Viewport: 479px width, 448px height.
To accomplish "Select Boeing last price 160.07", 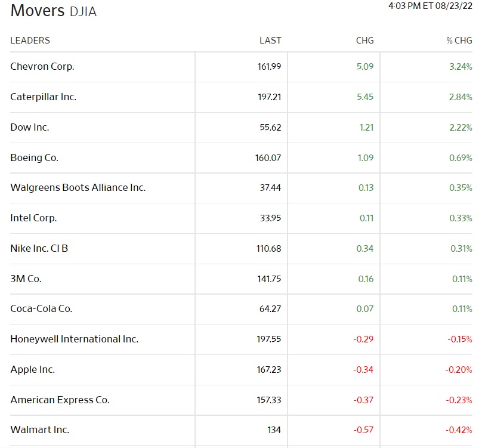I will pyautogui.click(x=268, y=157).
